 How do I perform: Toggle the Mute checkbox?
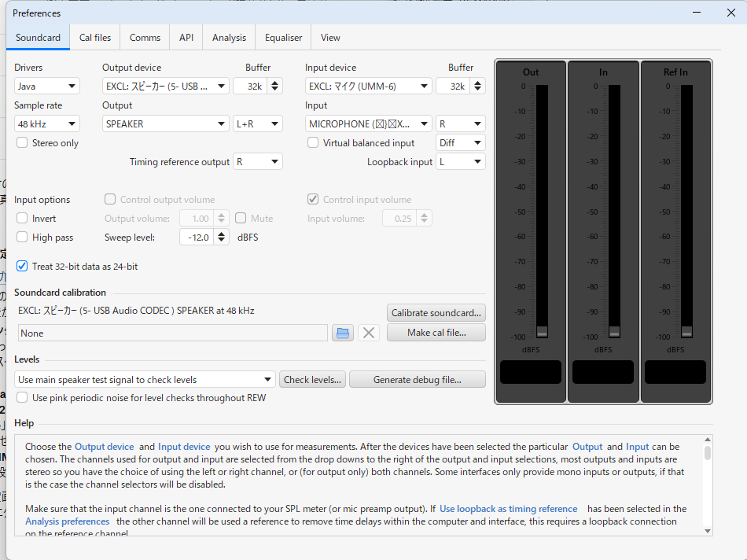click(x=241, y=219)
